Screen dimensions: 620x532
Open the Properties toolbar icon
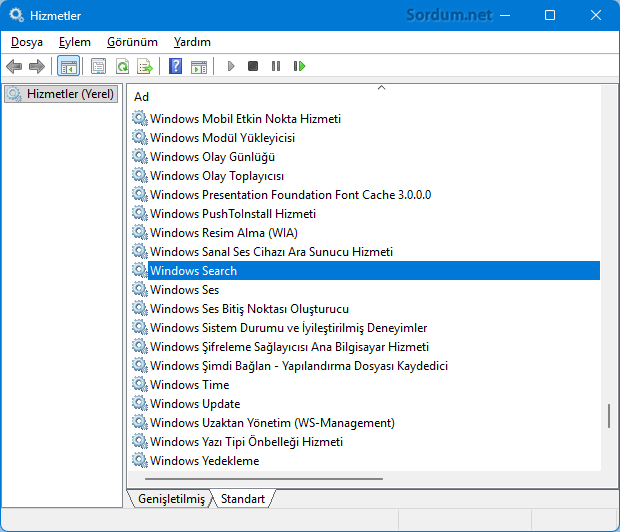98,66
